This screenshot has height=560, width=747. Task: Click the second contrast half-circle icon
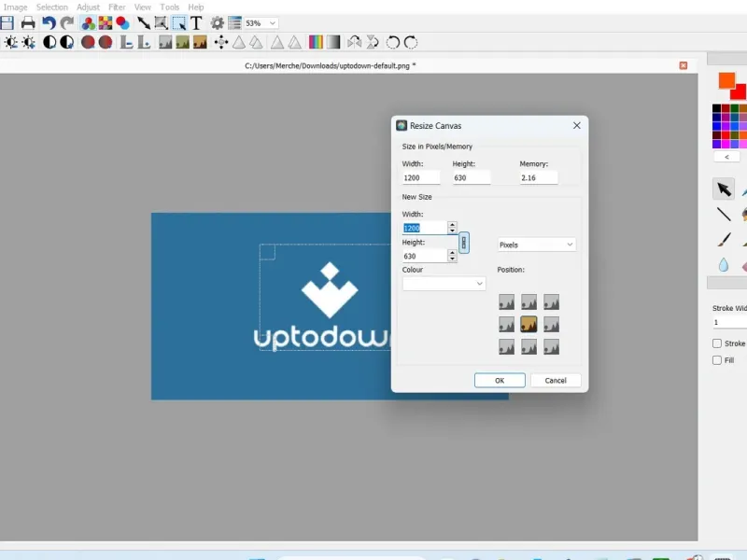67,42
